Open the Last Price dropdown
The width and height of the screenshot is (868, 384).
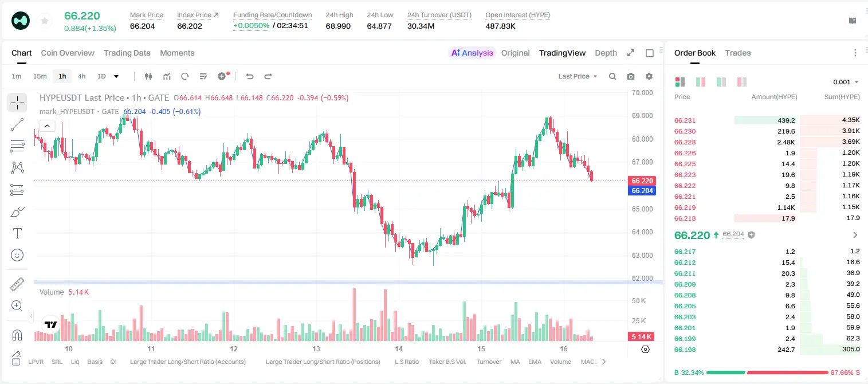pyautogui.click(x=578, y=76)
